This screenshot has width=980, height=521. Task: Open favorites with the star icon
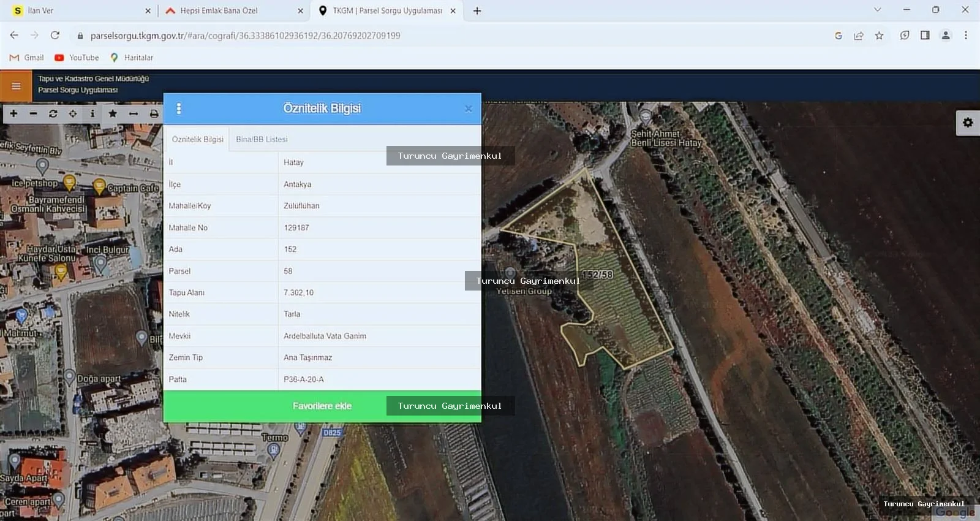[x=113, y=113]
